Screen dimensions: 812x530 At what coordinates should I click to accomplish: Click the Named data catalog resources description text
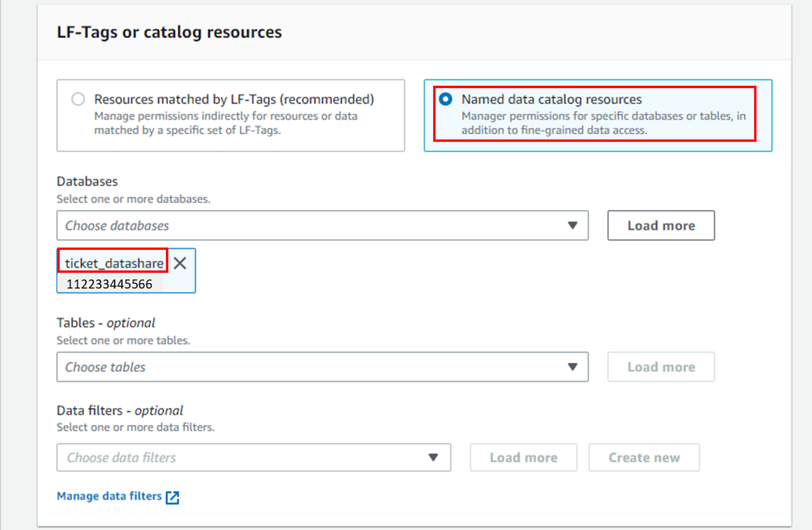(x=604, y=123)
